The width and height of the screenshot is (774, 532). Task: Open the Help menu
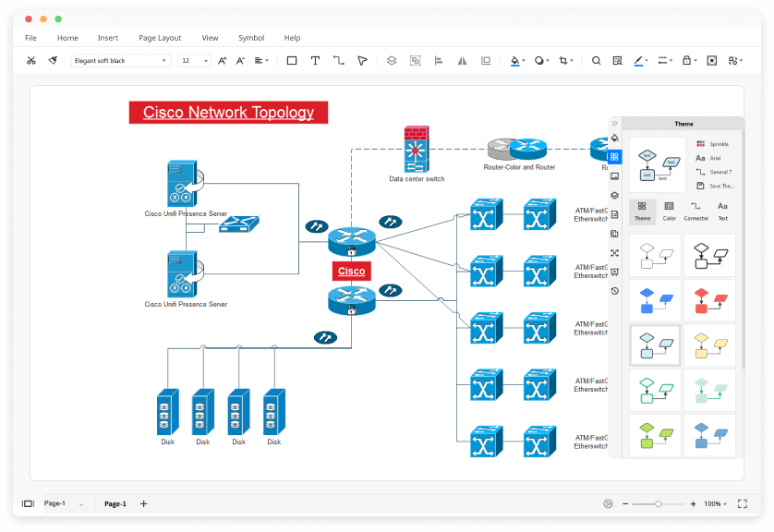point(292,38)
